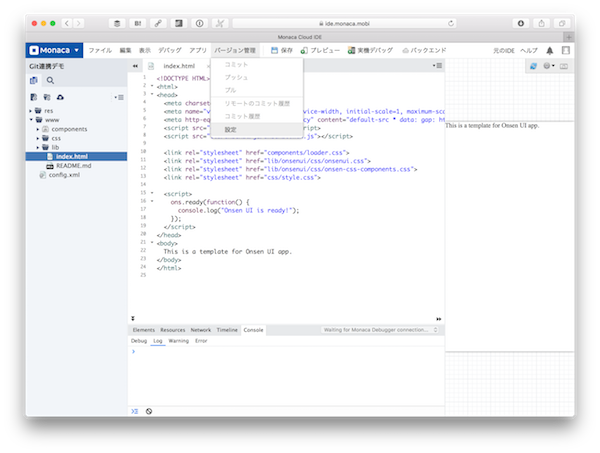The width and height of the screenshot is (600, 453).
Task: Collapse the sidebar with double-arrow icon
Action: pos(135,66)
